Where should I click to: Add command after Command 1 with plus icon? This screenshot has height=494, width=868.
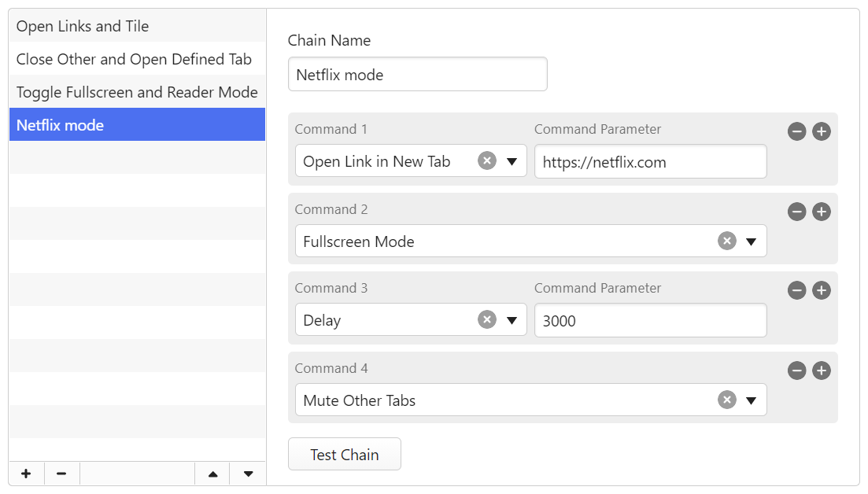[x=822, y=131]
